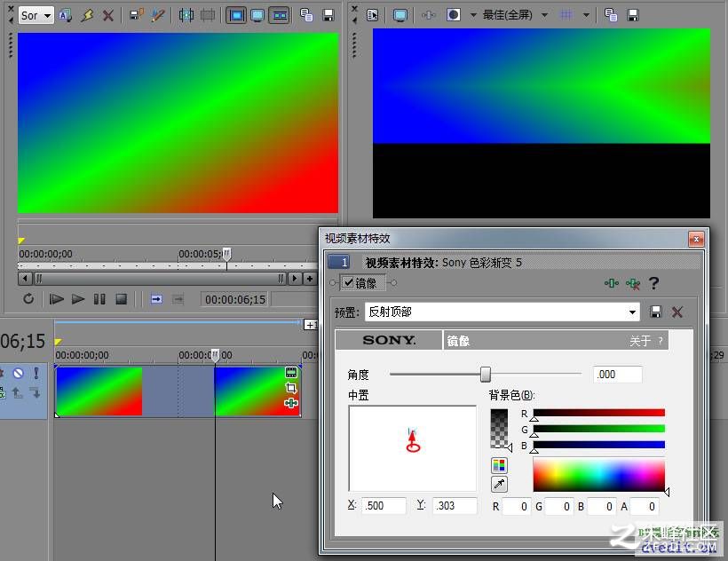Click the lightning bolt icon in trimmer toolbar
The image size is (728, 561).
click(x=87, y=15)
